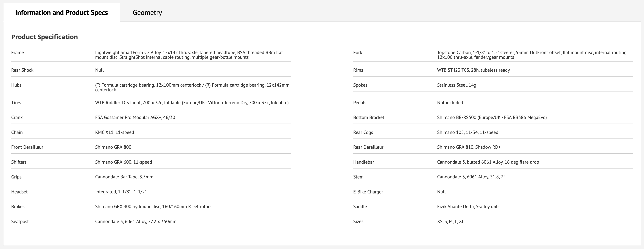Click the Stainless Steel, 14g value
Image resolution: width=644 pixels, height=249 pixels.
[x=456, y=85]
